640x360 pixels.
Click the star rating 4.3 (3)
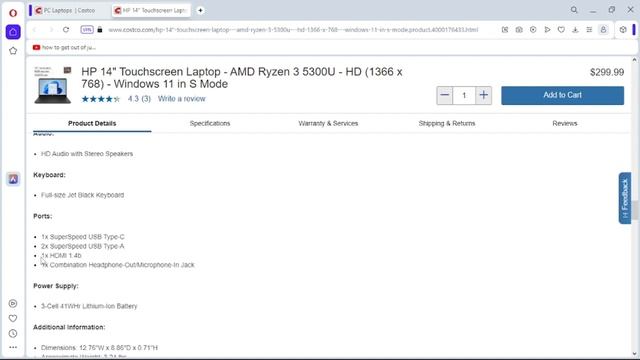[x=116, y=99]
